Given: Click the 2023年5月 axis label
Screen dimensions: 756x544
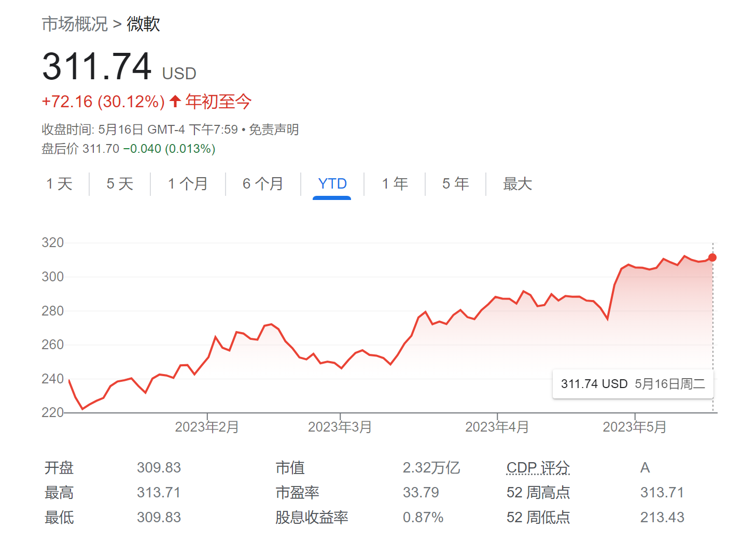Looking at the screenshot, I should (x=634, y=427).
